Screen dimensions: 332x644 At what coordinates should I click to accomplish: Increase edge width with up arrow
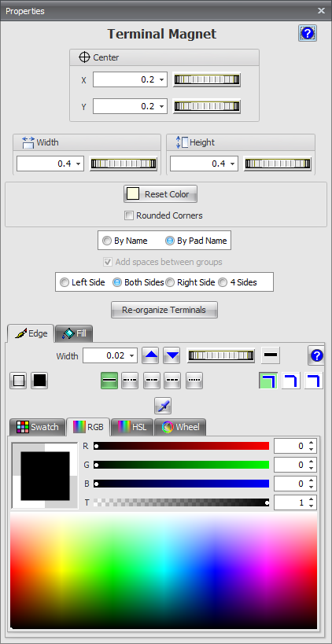[x=151, y=355]
